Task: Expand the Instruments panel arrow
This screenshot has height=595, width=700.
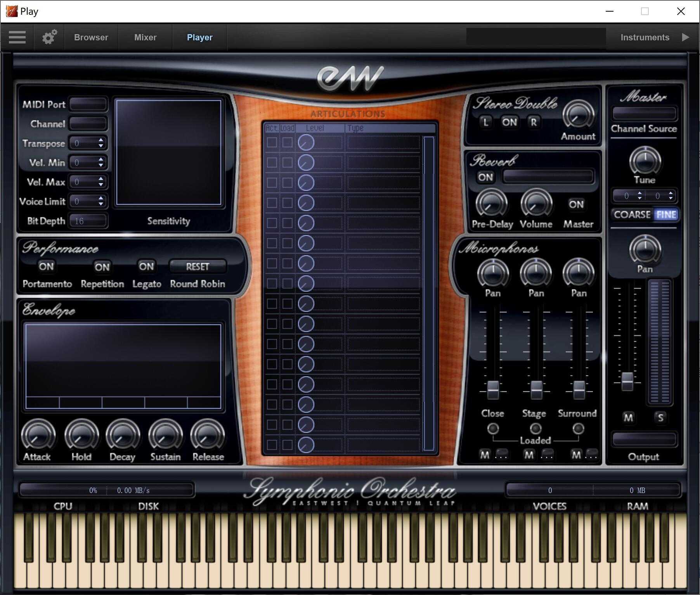Action: (x=686, y=37)
